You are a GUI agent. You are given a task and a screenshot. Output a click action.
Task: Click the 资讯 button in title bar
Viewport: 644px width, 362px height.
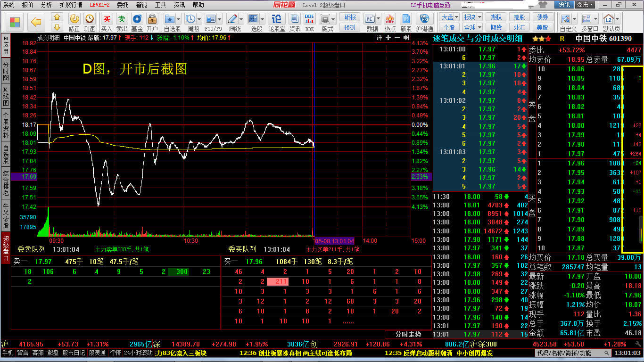click(564, 4)
